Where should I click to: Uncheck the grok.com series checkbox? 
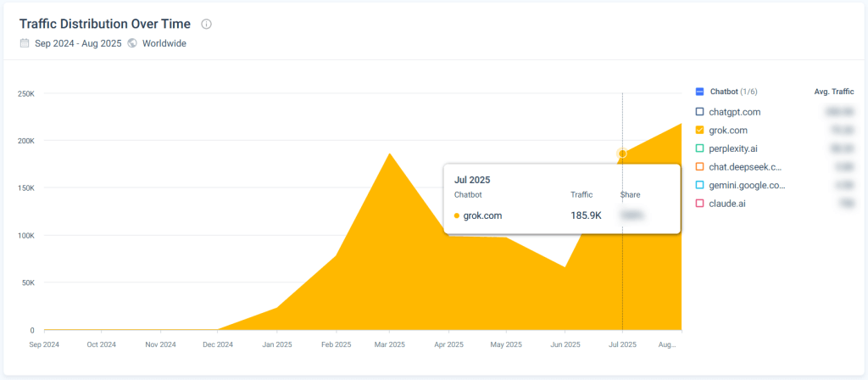point(699,130)
